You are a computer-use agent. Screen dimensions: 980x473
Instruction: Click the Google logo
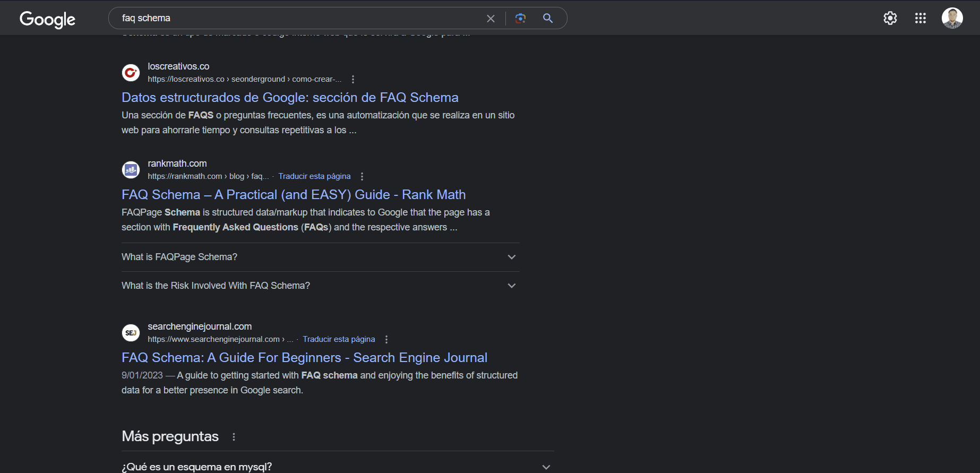[47, 19]
